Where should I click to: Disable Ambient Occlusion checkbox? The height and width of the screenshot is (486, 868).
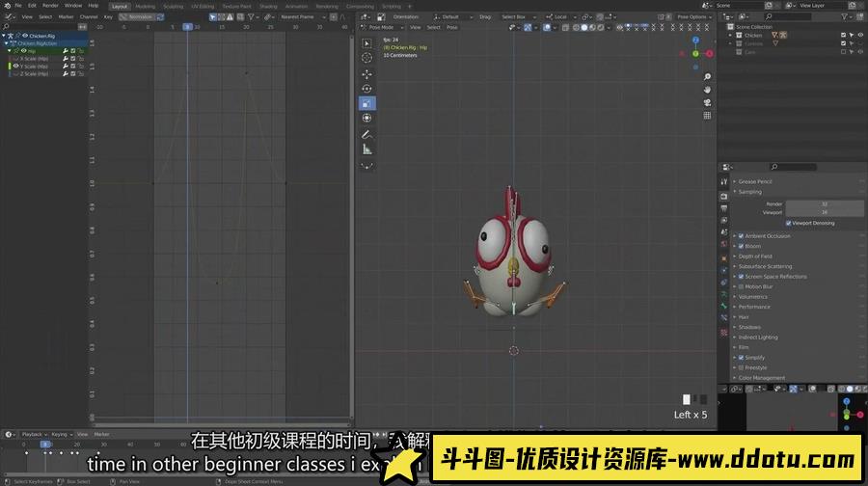tap(741, 236)
